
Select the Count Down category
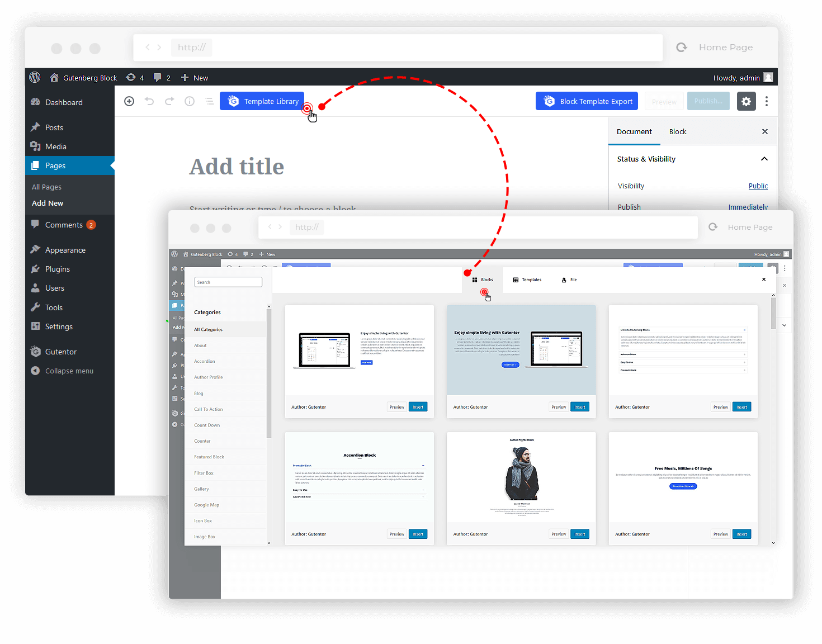coord(225,425)
